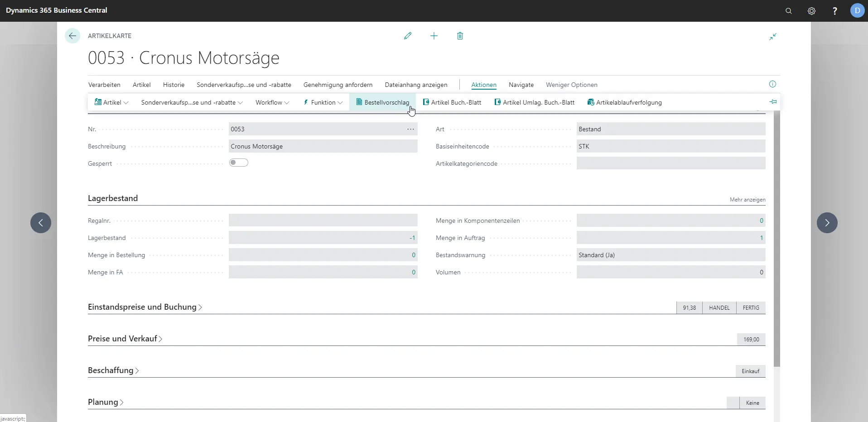
Task: Click the ellipsis in the Nr. field
Action: point(410,129)
